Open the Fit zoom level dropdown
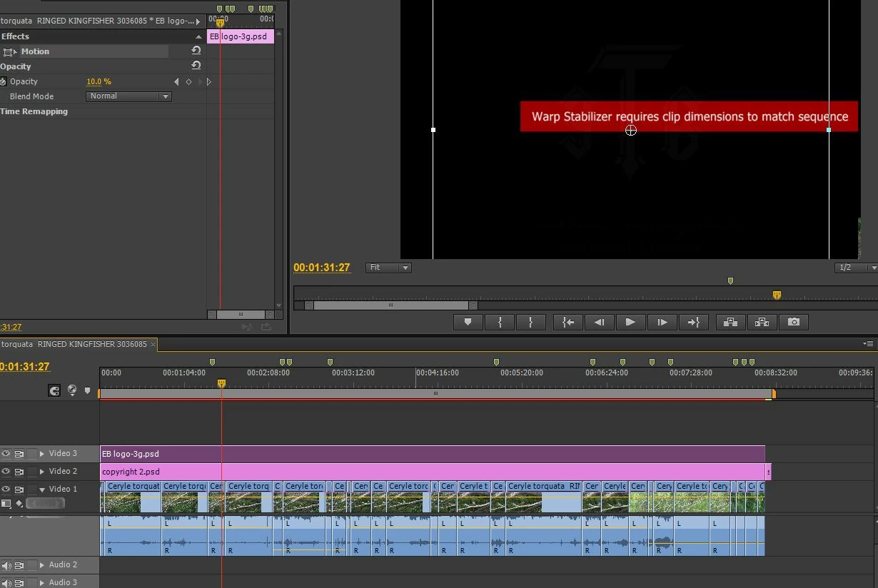Image resolution: width=878 pixels, height=588 pixels. coord(388,268)
